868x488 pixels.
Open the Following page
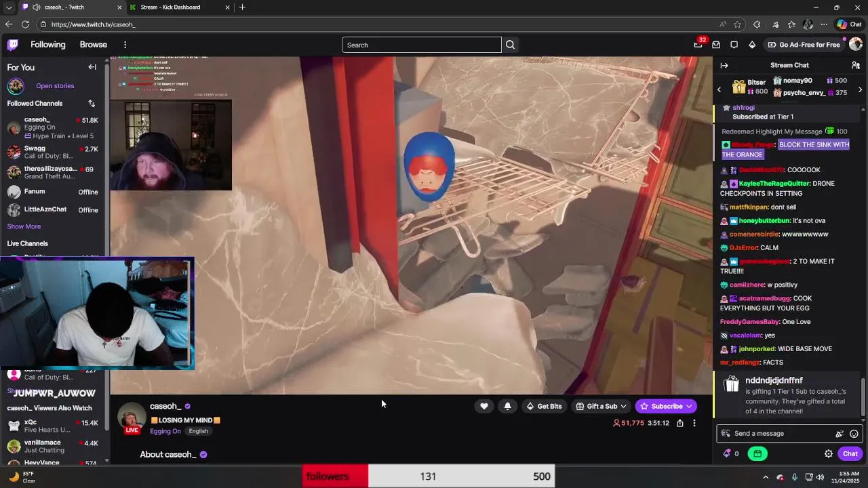[48, 45]
